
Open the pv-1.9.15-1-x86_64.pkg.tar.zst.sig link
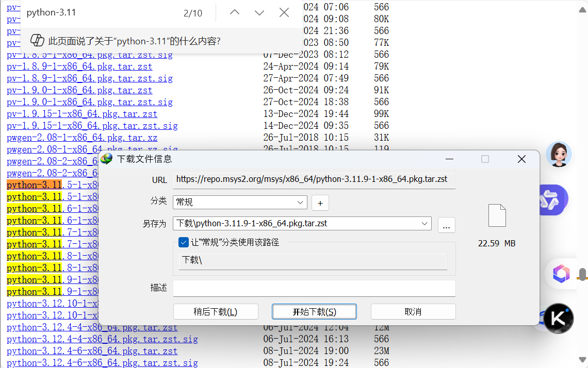click(92, 126)
